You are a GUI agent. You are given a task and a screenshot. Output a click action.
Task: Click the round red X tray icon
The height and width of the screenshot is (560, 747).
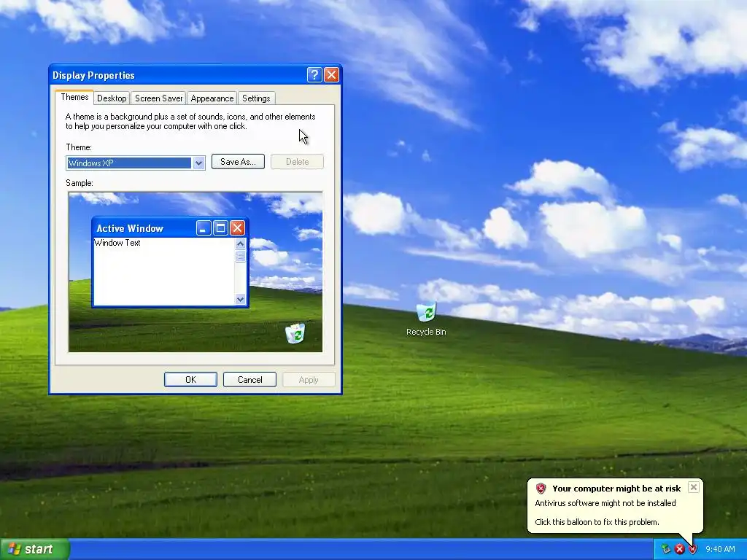tap(679, 549)
